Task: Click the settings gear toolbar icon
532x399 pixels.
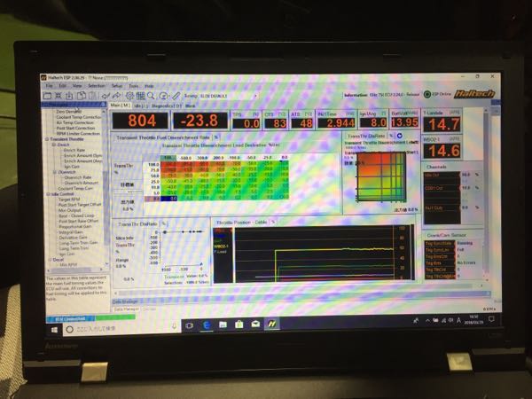Action: point(129,95)
